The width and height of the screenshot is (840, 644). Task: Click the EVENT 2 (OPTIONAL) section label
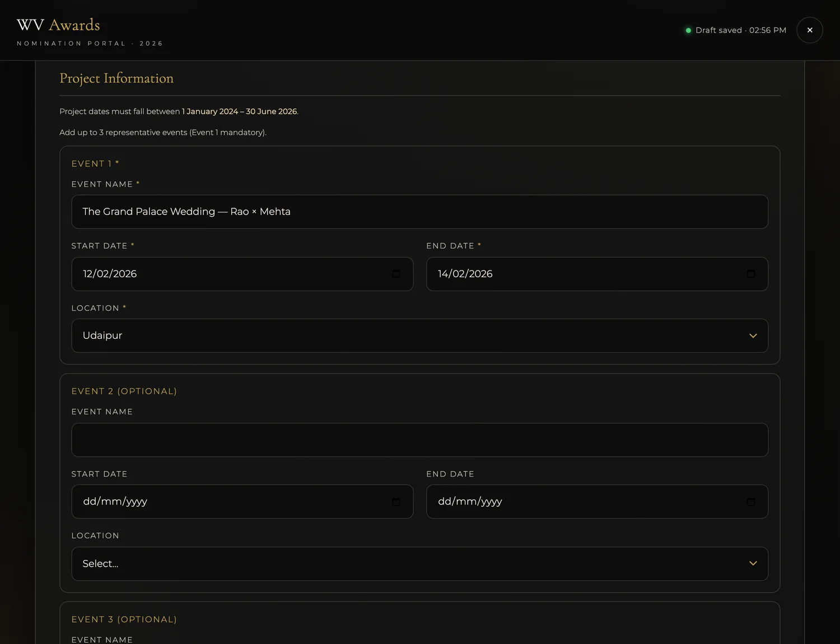pyautogui.click(x=124, y=391)
